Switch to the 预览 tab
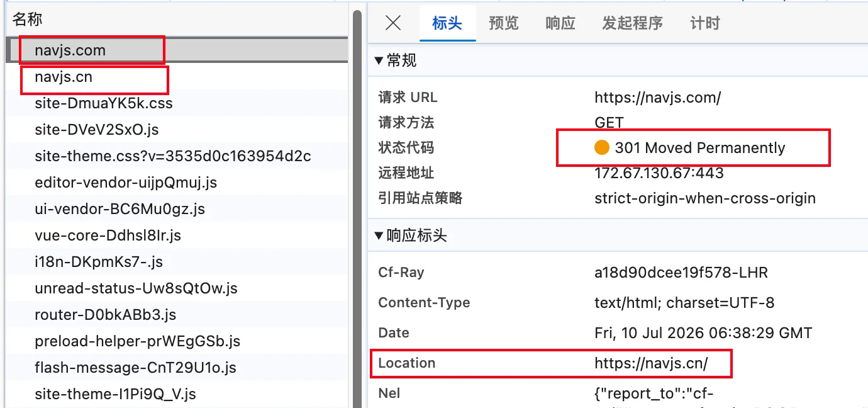Screen dimensions: 868x408 [504, 23]
